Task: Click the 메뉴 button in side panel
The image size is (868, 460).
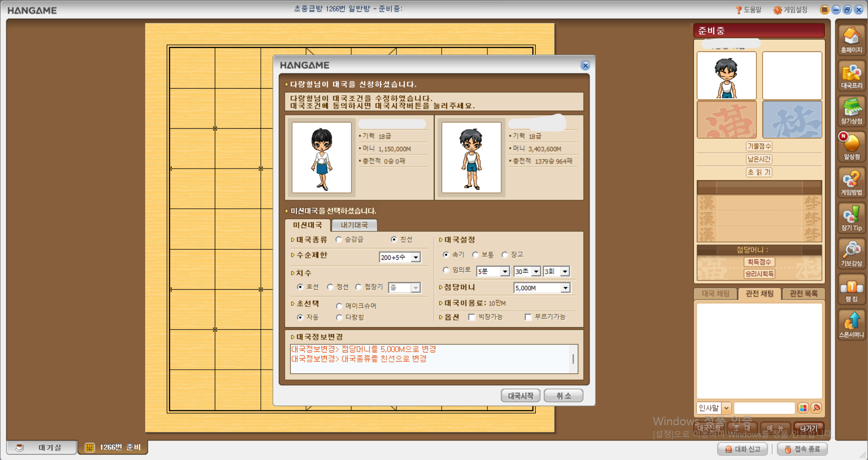Action: coord(775,428)
